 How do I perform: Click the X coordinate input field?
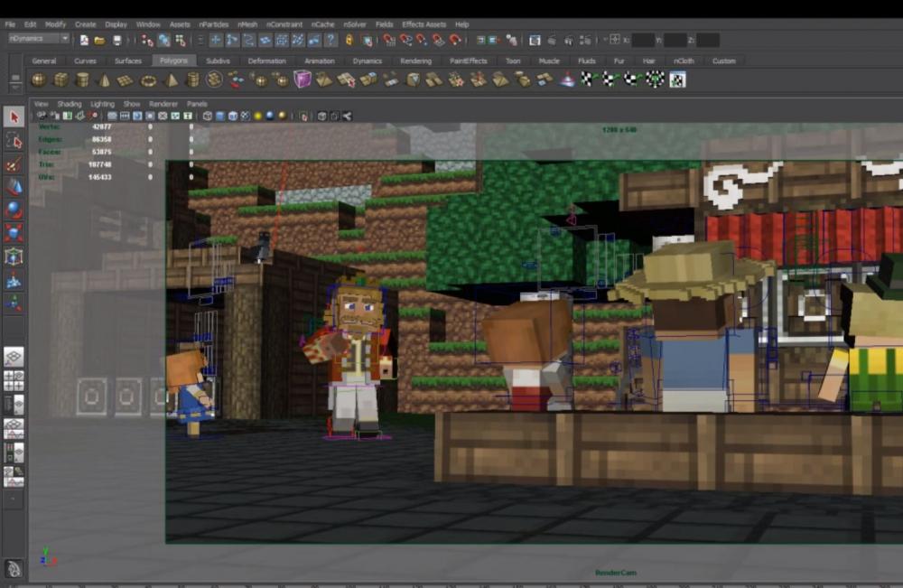pyautogui.click(x=643, y=41)
